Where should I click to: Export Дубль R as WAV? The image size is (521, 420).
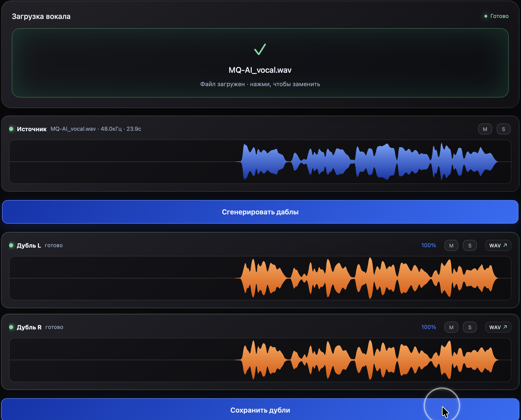tap(498, 327)
